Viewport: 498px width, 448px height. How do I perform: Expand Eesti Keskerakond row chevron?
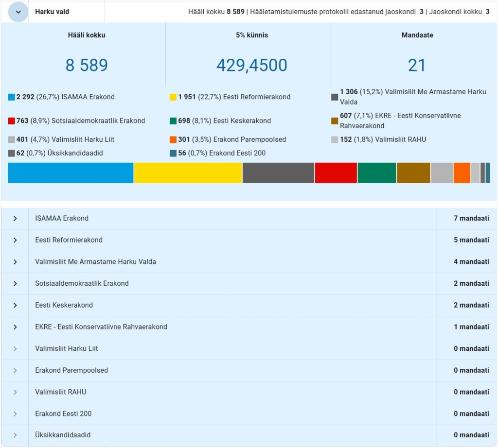click(x=15, y=305)
